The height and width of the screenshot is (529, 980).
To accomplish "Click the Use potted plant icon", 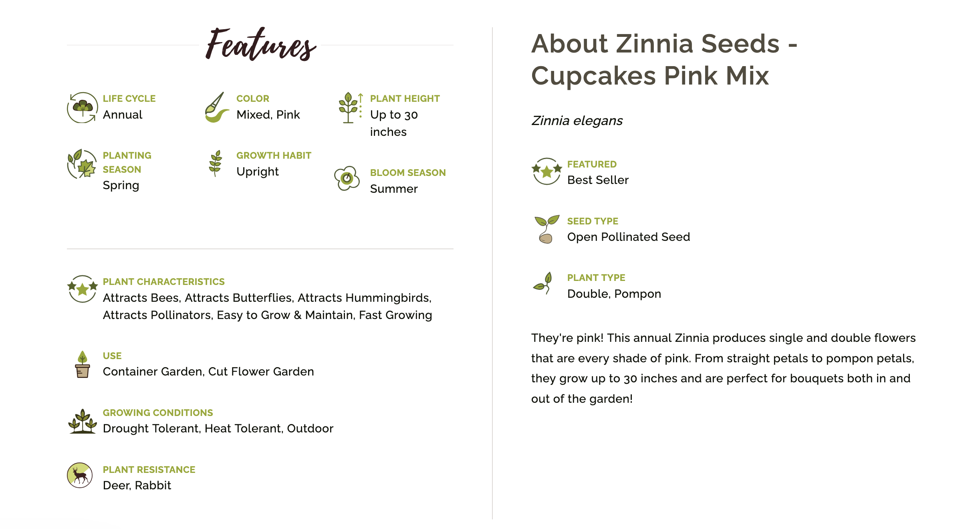I will pyautogui.click(x=82, y=364).
